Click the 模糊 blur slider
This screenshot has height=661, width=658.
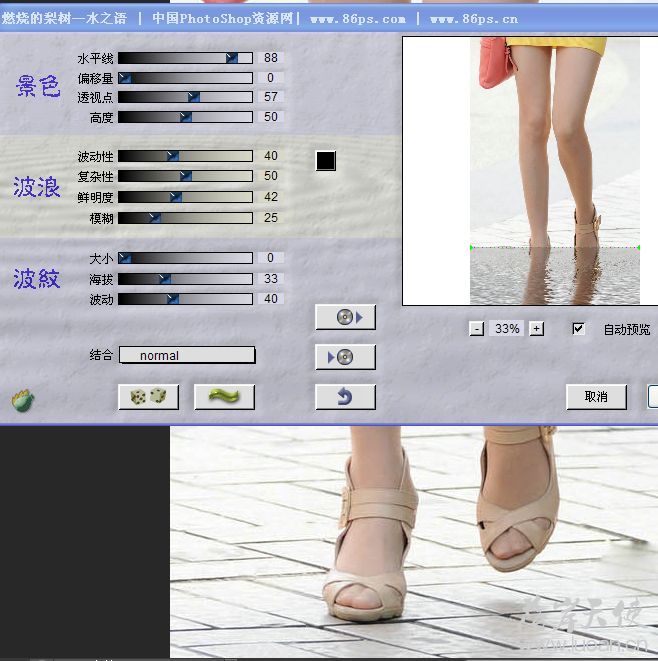click(x=185, y=218)
